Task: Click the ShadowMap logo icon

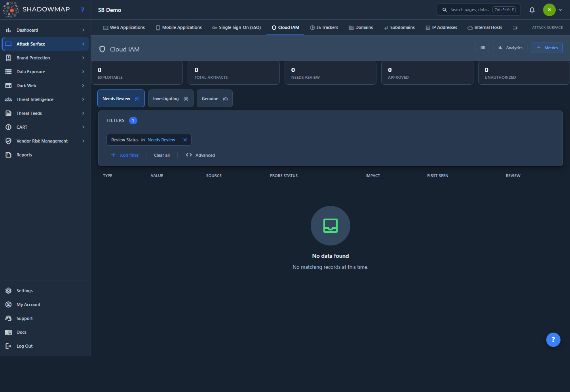Action: point(11,10)
